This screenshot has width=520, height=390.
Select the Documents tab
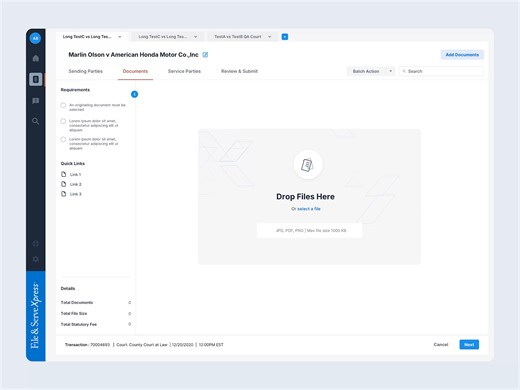(135, 71)
